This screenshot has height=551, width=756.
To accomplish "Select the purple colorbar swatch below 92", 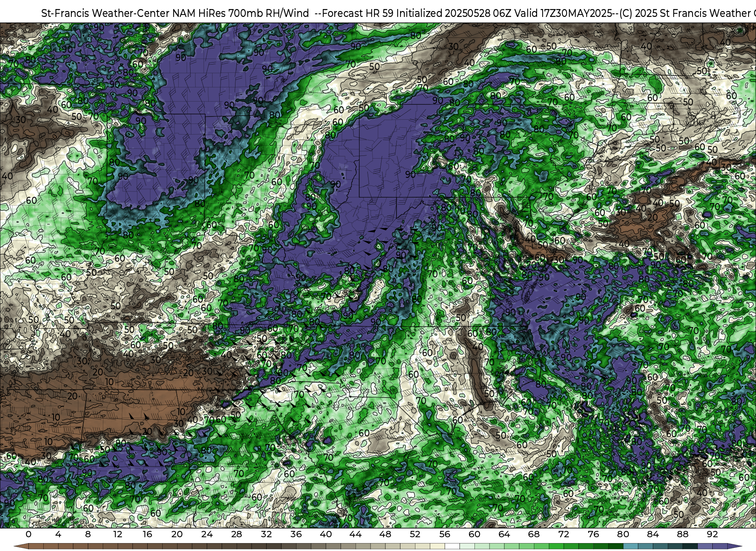I will point(719,546).
